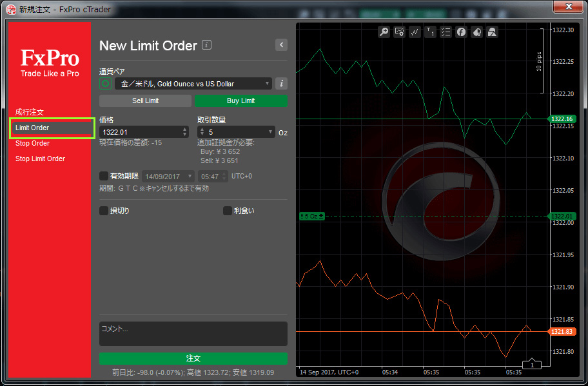Screen dimensions: 588x386
Task: Submit with the green 注文 button
Action: [x=193, y=358]
